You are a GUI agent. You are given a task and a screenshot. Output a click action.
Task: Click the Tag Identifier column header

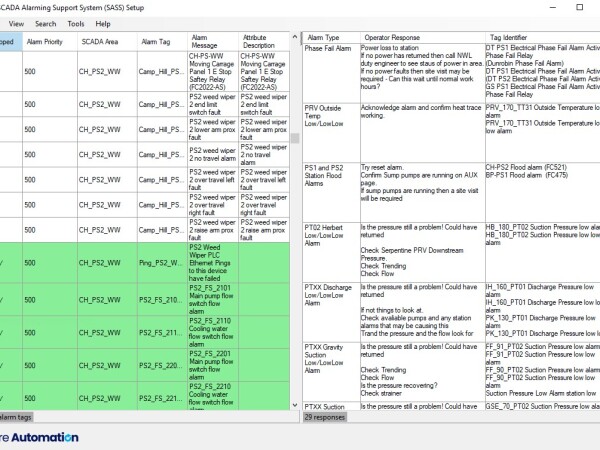pos(543,38)
